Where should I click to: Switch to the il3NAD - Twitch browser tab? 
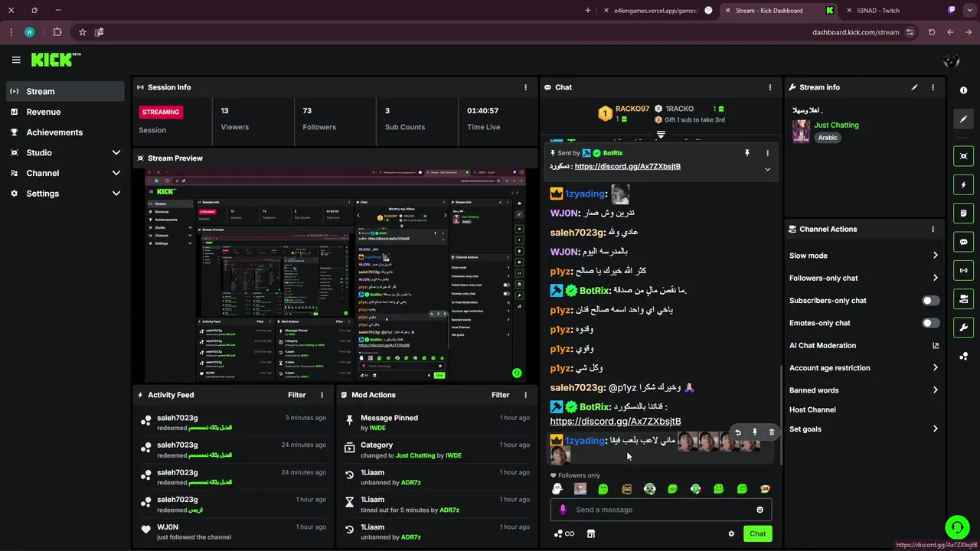coord(902,11)
